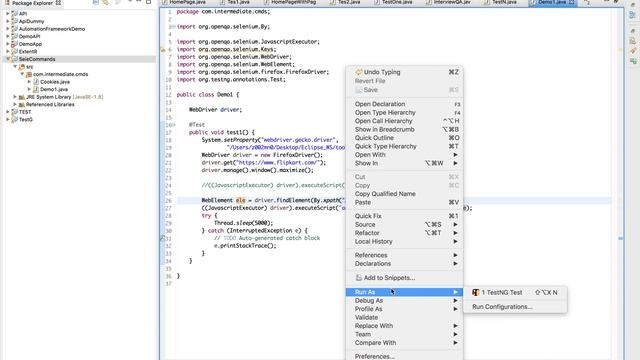Image resolution: width=640 pixels, height=360 pixels.
Task: Select Quick Outline menu entry
Action: (x=404, y=138)
